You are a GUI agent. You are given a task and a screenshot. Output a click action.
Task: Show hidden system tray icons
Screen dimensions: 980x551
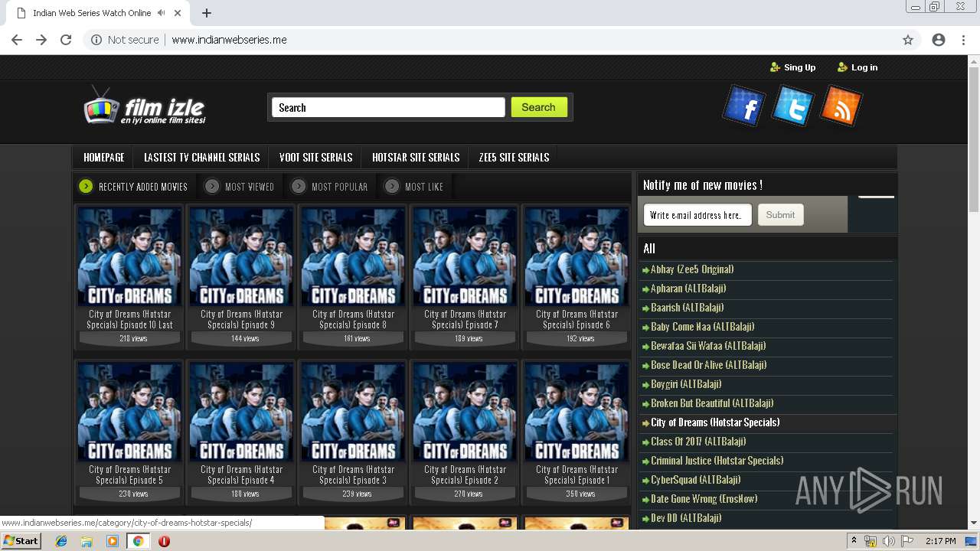(x=854, y=541)
